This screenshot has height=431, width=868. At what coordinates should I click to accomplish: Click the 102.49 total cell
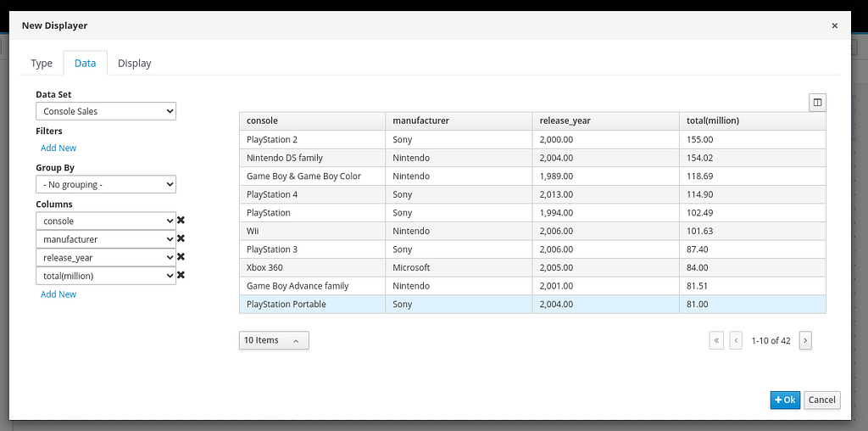pos(753,213)
